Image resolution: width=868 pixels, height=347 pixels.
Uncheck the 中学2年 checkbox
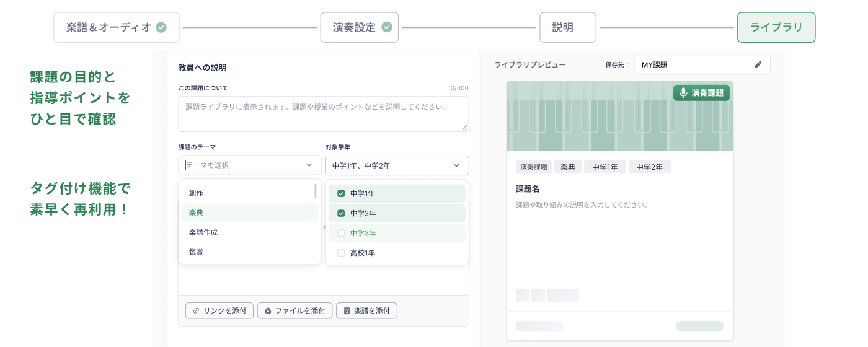coord(341,213)
